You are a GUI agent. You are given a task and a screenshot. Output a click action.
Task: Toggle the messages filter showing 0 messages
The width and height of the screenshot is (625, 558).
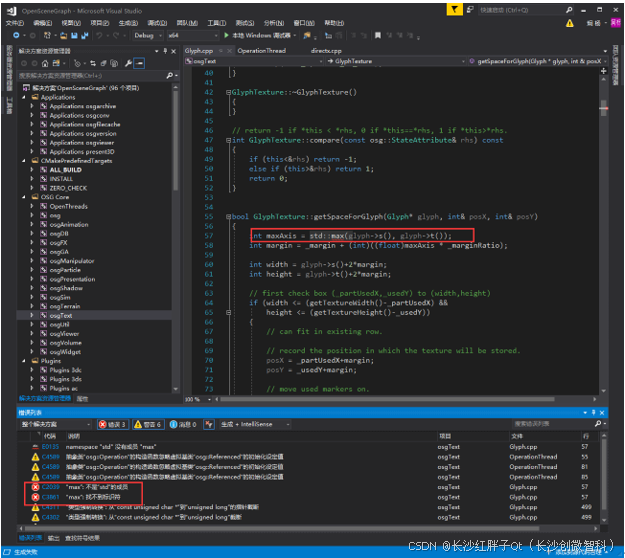pos(185,424)
